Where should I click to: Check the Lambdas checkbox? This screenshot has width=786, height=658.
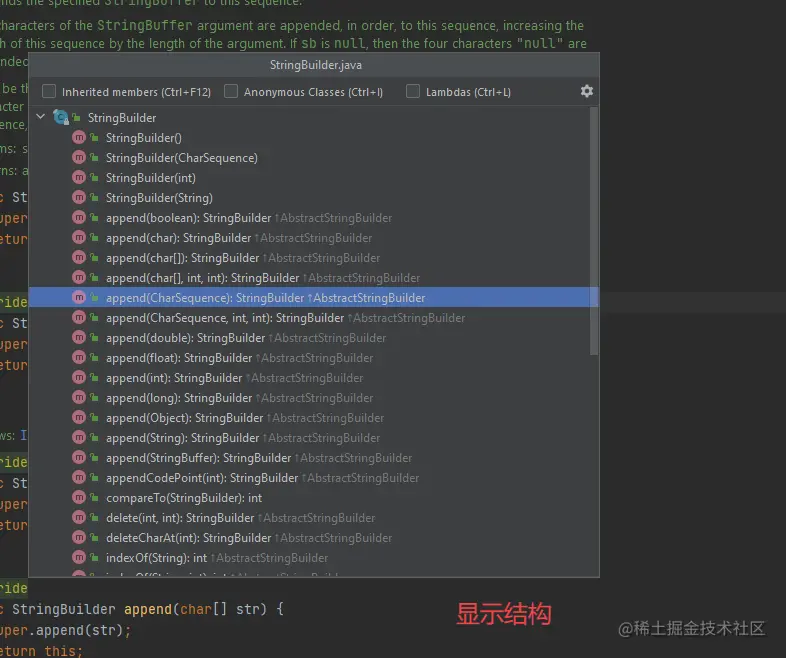413,91
